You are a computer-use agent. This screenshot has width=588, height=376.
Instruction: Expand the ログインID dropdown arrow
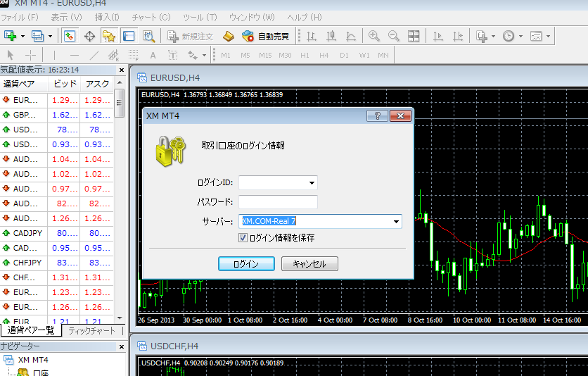312,183
